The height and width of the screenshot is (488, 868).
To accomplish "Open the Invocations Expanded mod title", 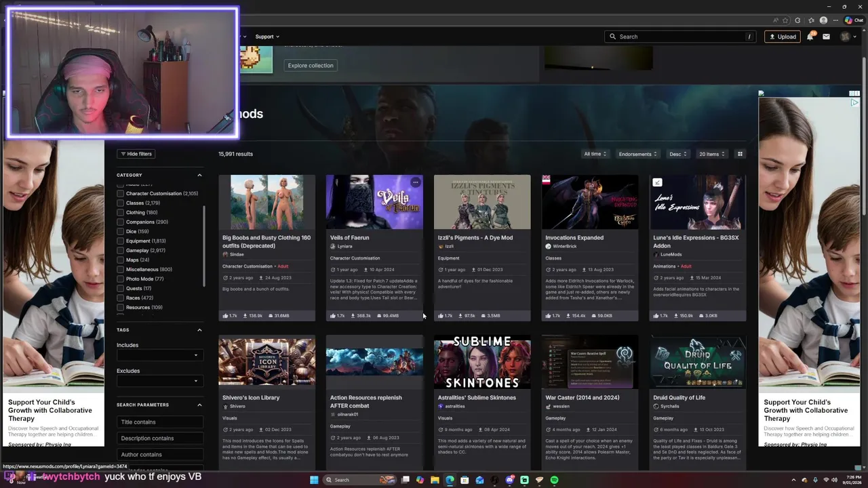I will click(574, 238).
